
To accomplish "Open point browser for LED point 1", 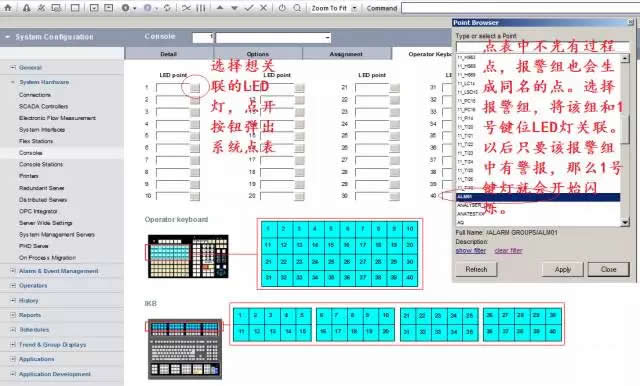I will click(x=195, y=88).
